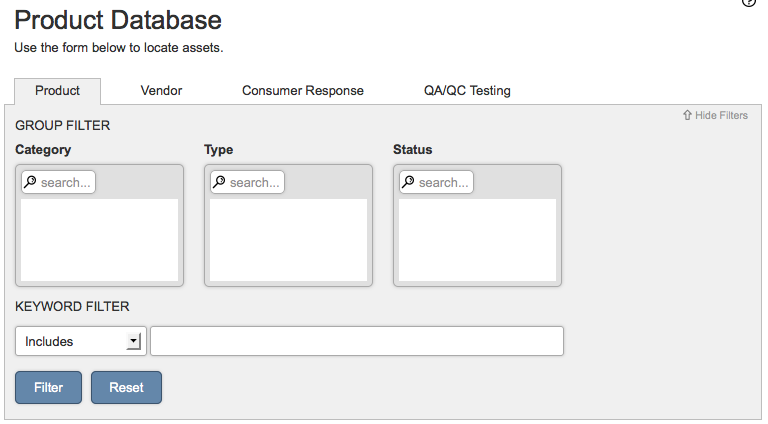
Task: Click the keyword filter text box
Action: click(357, 341)
